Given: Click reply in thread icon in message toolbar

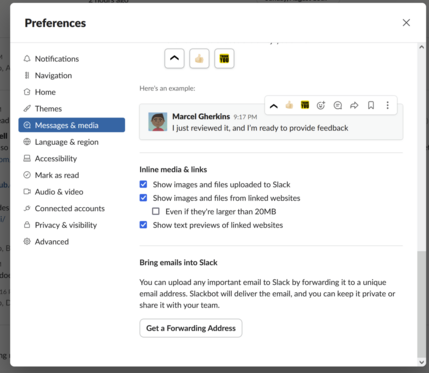Looking at the screenshot, I should 338,105.
